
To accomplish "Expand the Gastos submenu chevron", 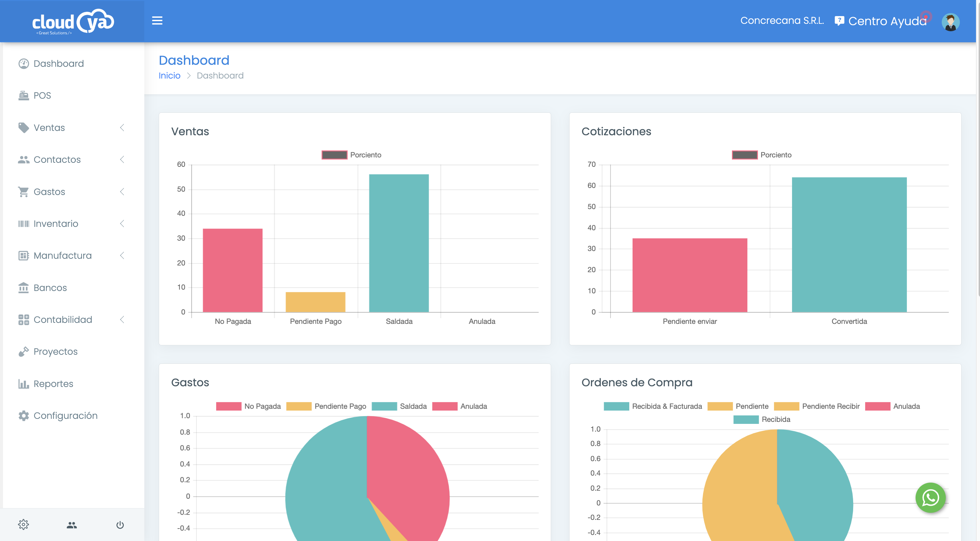I will click(x=122, y=192).
